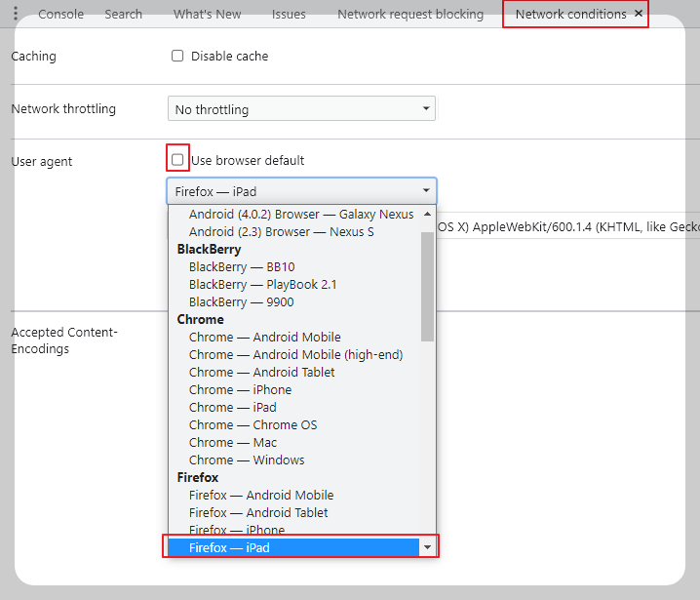Screen dimensions: 700x600
Task: Select Chrome — Chrome OS option
Action: [x=294, y=424]
